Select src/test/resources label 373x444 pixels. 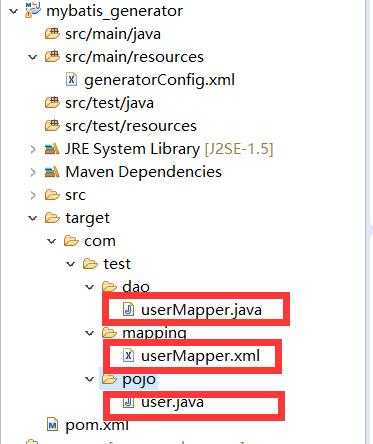pos(131,126)
